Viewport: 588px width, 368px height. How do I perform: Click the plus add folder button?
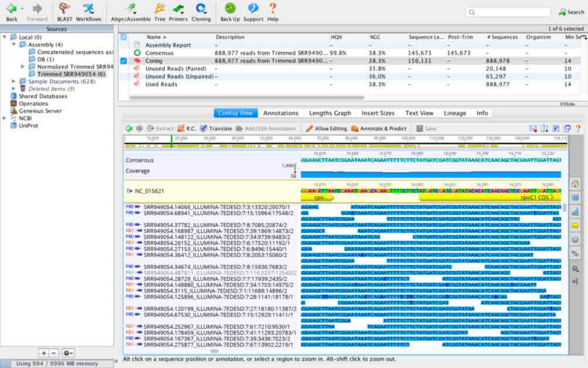click(44, 353)
